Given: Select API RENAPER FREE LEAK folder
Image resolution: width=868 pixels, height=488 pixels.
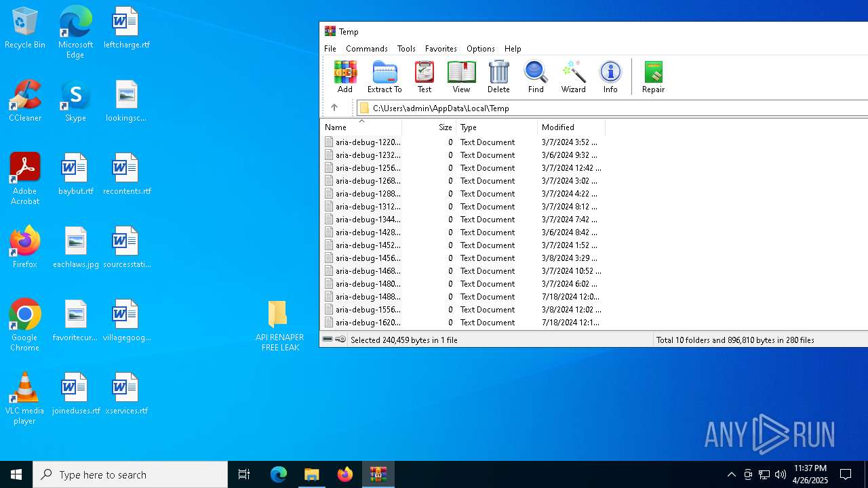Looking at the screenshot, I should [279, 325].
